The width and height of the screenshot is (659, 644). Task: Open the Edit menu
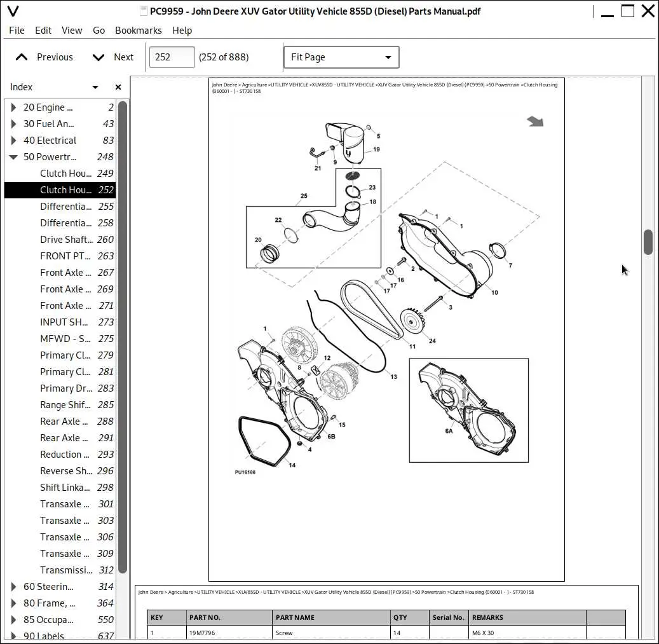[43, 31]
